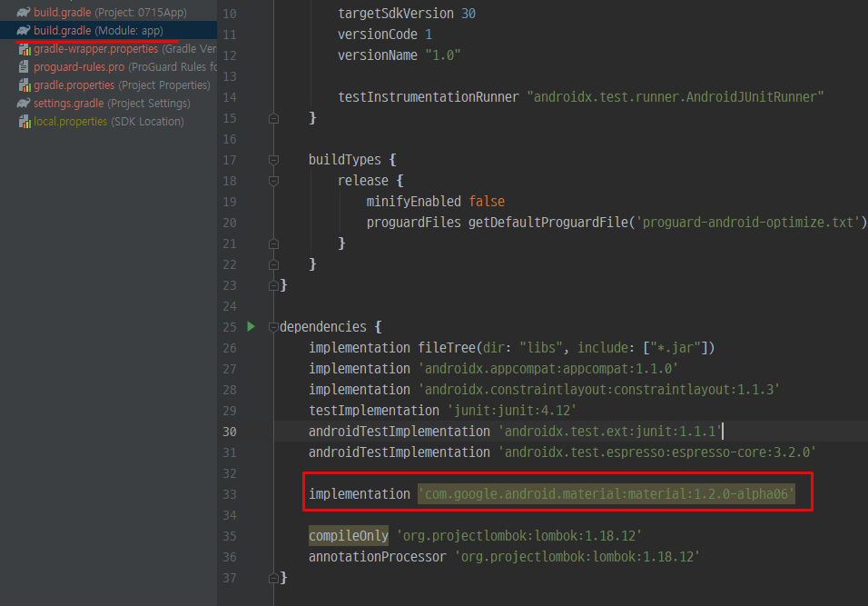This screenshot has height=606, width=868.
Task: Click the fold end marker at line 23
Action: pyautogui.click(x=273, y=286)
